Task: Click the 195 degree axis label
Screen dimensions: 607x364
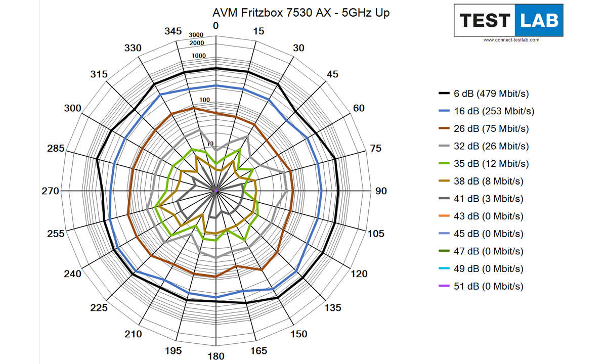Action: click(x=174, y=351)
